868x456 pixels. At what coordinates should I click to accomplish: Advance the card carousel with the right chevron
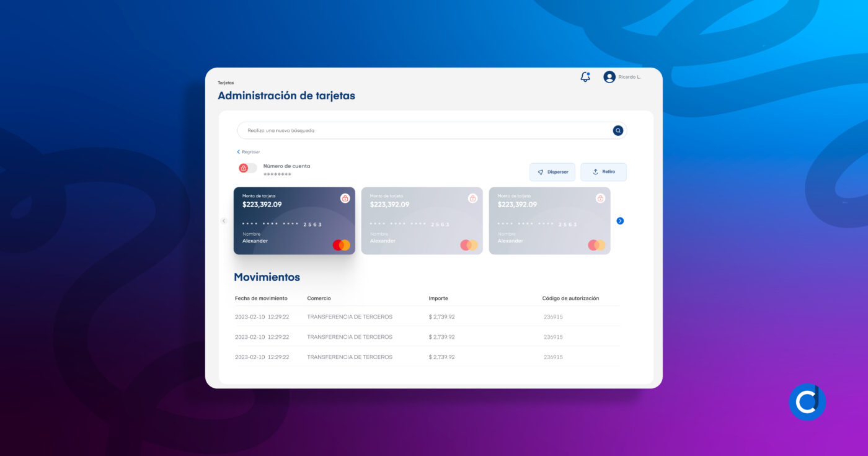[x=620, y=220]
